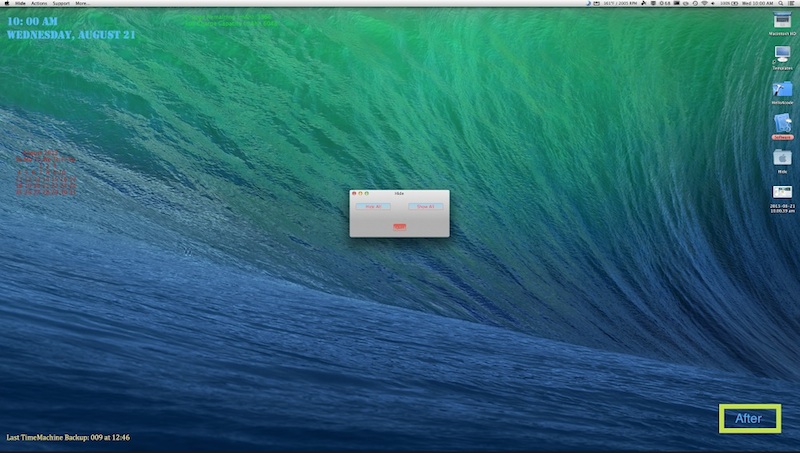Open the Actions menu

click(x=39, y=4)
